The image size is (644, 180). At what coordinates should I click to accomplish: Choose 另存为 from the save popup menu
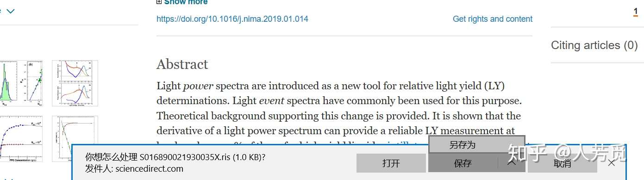coord(476,144)
